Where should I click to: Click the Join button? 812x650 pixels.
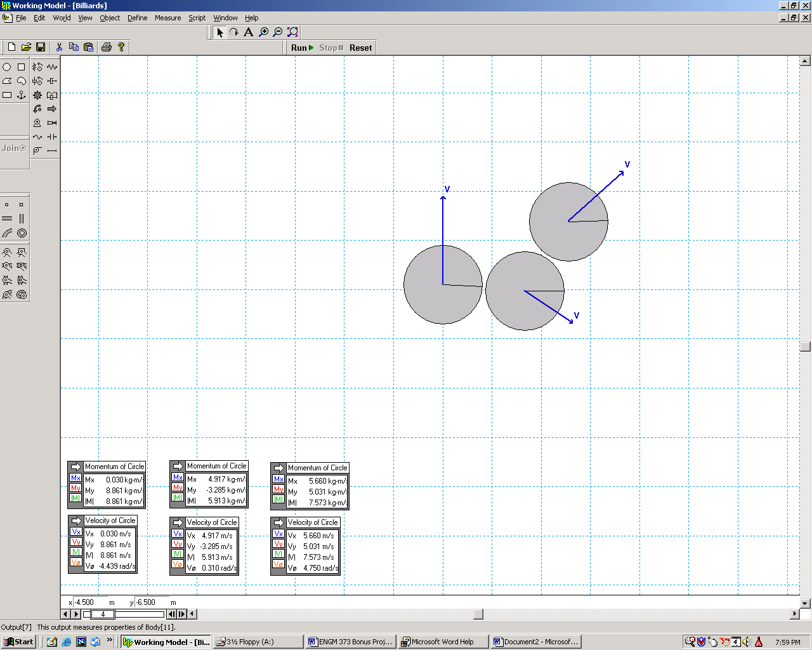tap(14, 148)
